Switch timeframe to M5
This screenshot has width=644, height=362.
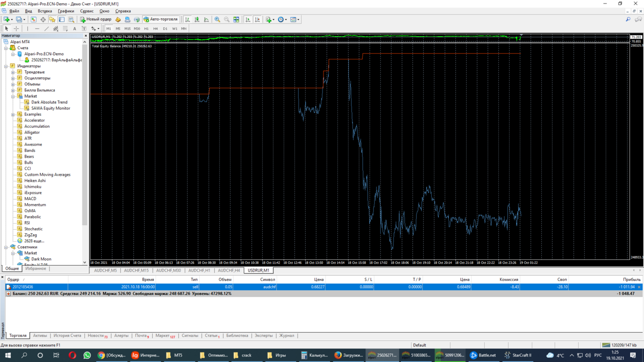click(x=118, y=28)
